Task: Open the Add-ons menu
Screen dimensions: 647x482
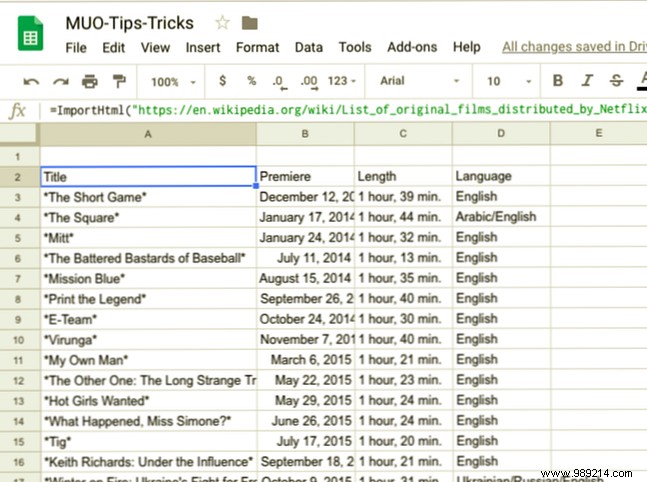Action: (x=412, y=47)
